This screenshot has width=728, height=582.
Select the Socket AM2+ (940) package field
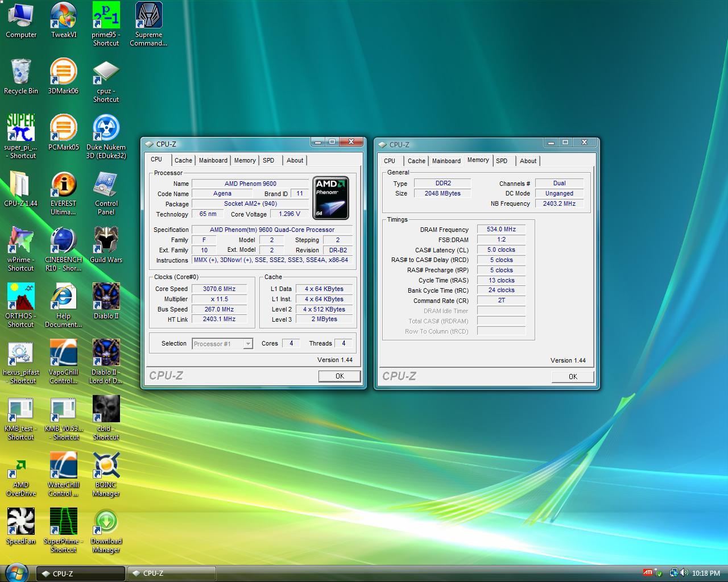pyautogui.click(x=250, y=203)
